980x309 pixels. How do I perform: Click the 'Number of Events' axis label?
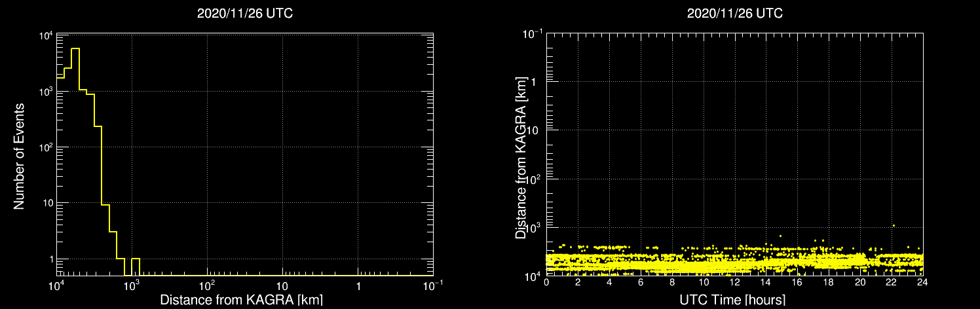pyautogui.click(x=19, y=155)
